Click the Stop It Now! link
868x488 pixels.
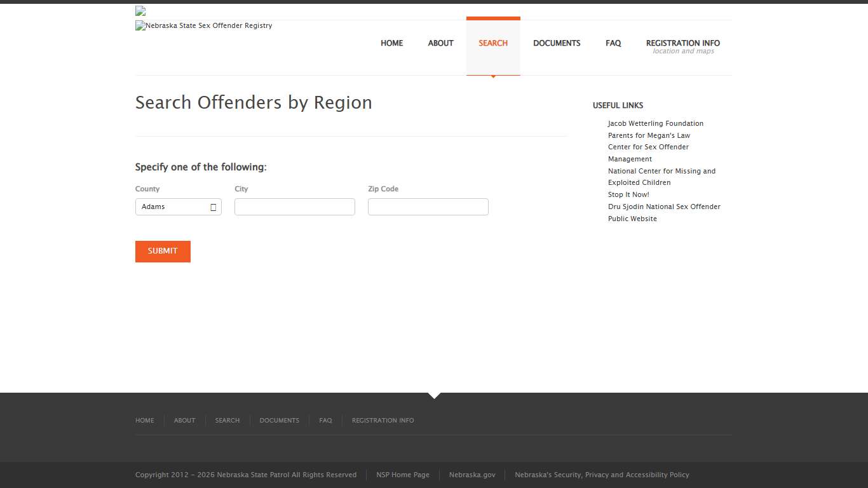click(x=628, y=194)
